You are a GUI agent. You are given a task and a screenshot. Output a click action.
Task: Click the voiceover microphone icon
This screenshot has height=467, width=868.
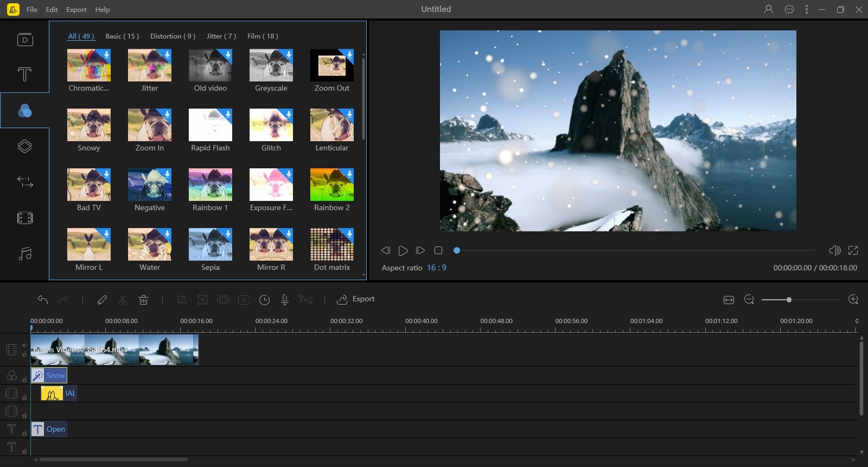284,300
